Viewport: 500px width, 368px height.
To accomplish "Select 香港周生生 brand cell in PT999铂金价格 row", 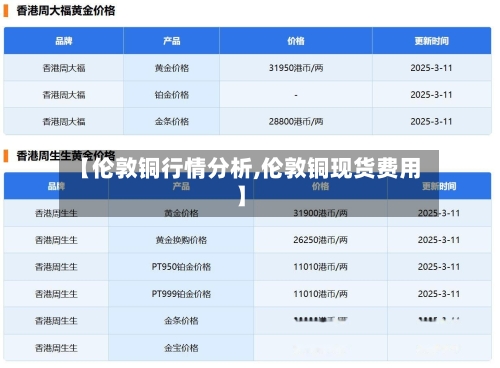I will click(56, 294).
